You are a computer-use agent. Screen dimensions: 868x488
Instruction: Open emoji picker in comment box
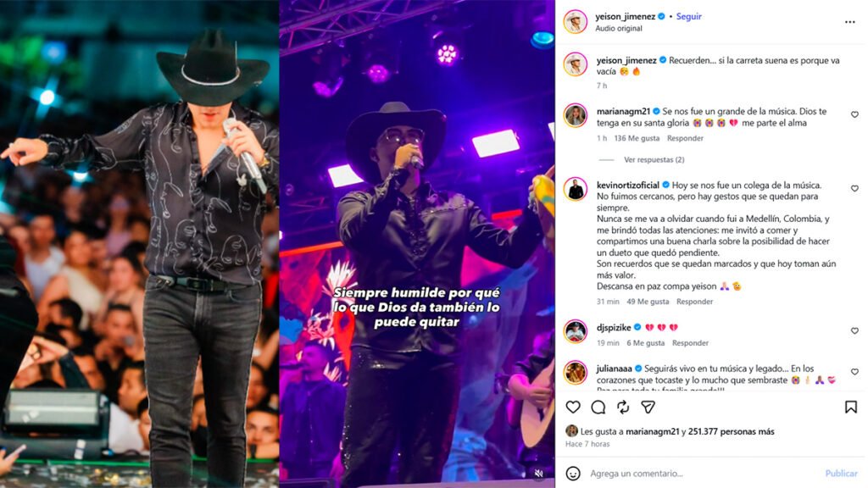(x=573, y=473)
